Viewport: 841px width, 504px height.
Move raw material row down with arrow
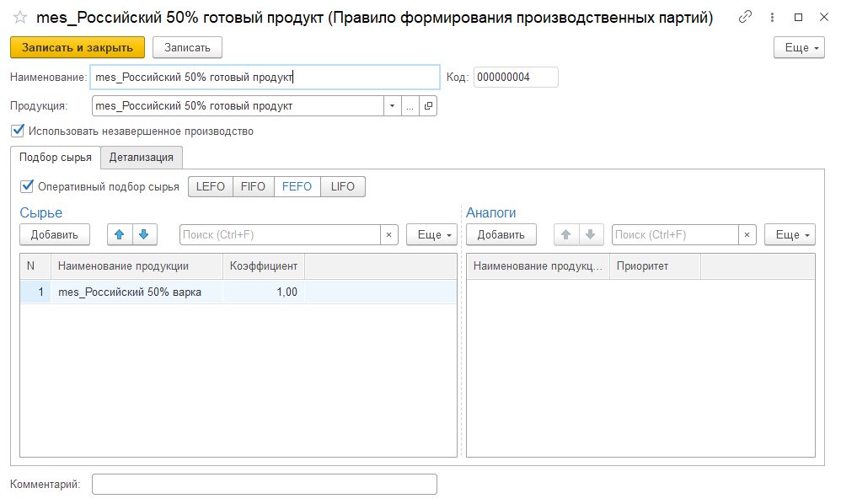(x=143, y=234)
